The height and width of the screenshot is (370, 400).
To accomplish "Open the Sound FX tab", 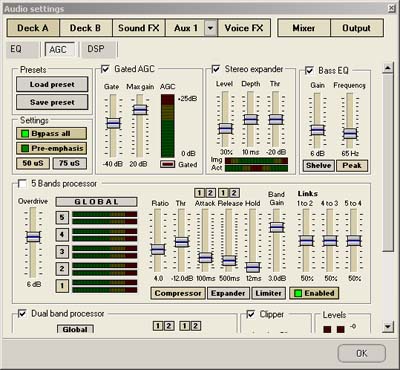I will pyautogui.click(x=139, y=28).
